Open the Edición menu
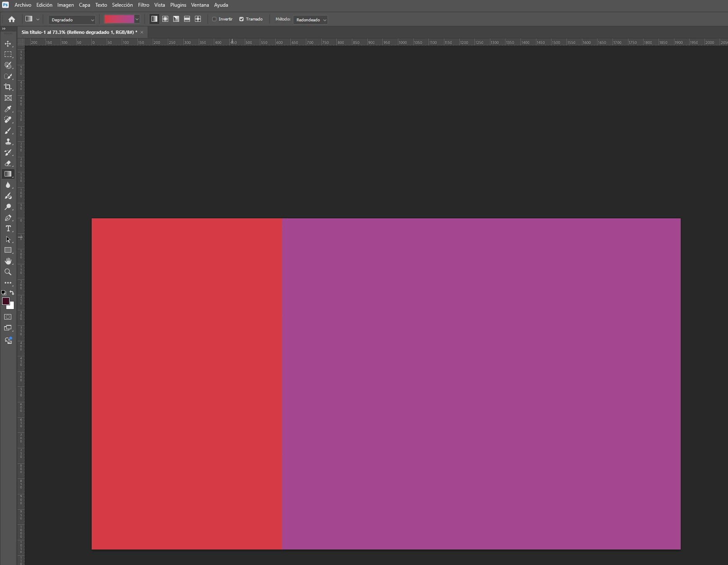728x565 pixels. (44, 5)
